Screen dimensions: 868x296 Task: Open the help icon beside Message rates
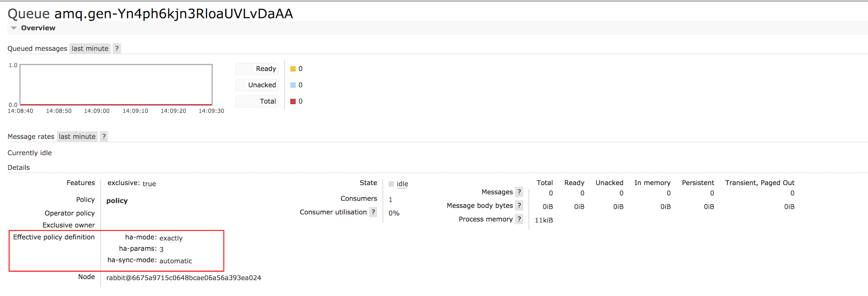(104, 136)
